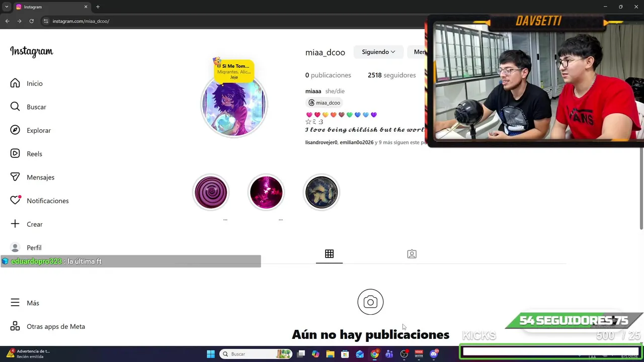
Task: Click the 2518 seguidores link
Action: (x=391, y=75)
